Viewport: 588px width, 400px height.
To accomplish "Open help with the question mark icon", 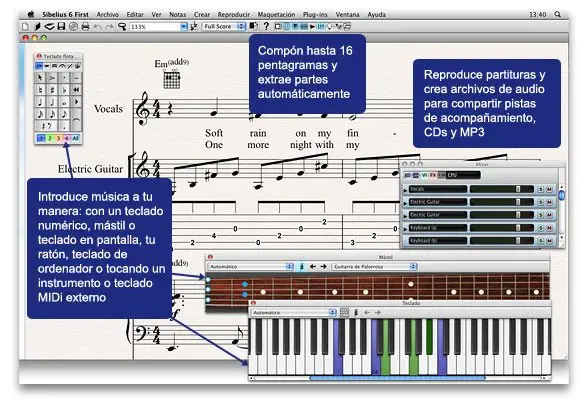I will click(x=266, y=27).
